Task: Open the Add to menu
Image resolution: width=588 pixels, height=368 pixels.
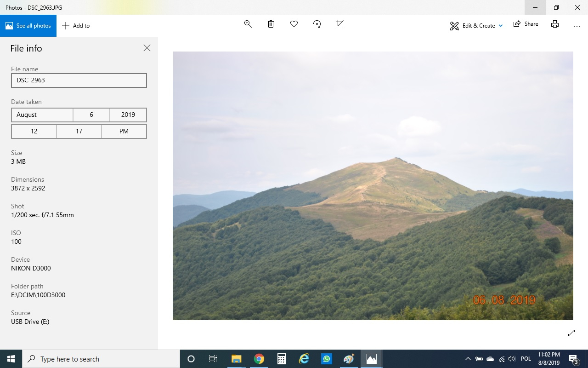Action: pos(76,26)
